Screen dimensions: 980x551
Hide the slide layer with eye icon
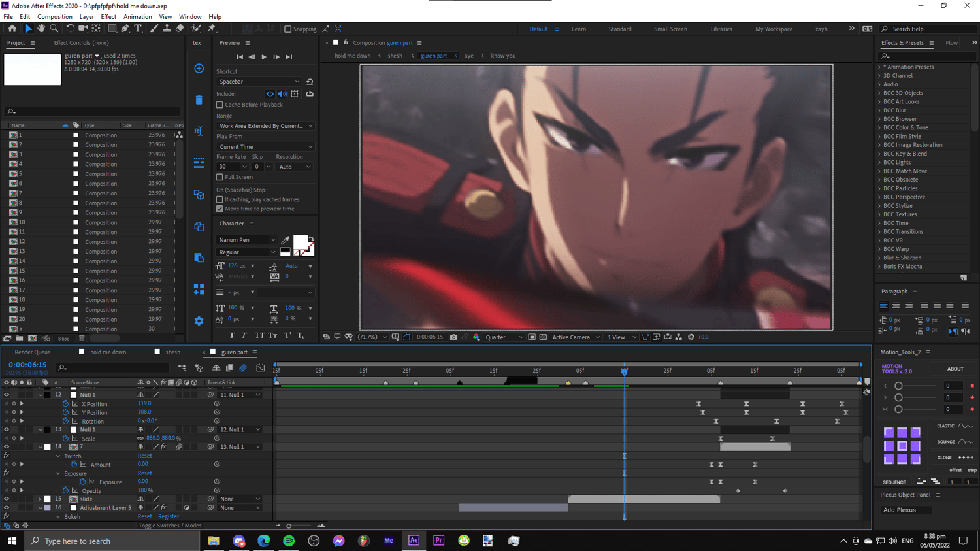coord(7,499)
